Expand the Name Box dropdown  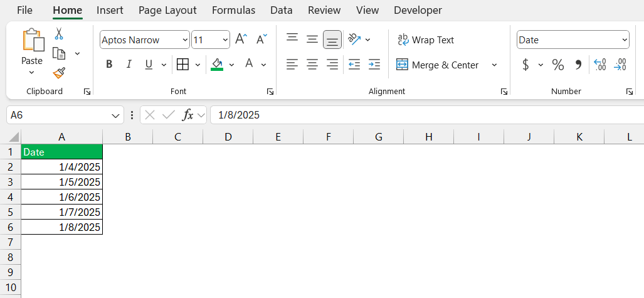pyautogui.click(x=115, y=115)
